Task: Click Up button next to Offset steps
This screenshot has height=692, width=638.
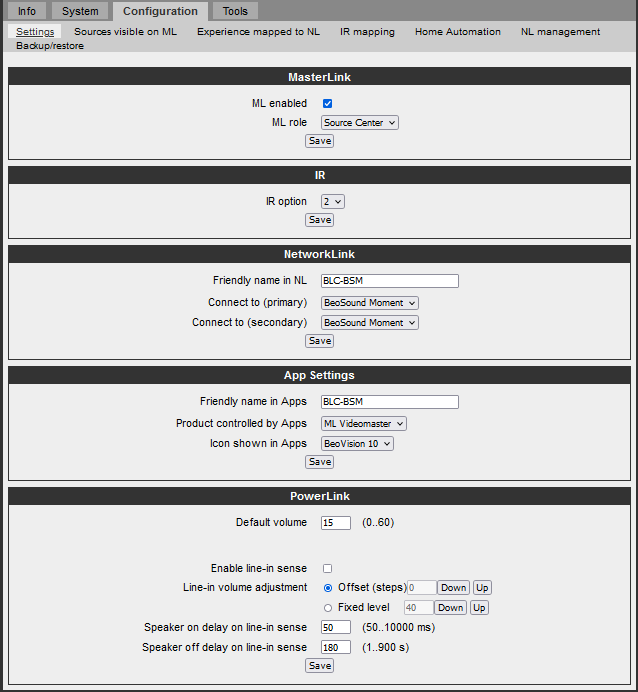Action: (482, 588)
